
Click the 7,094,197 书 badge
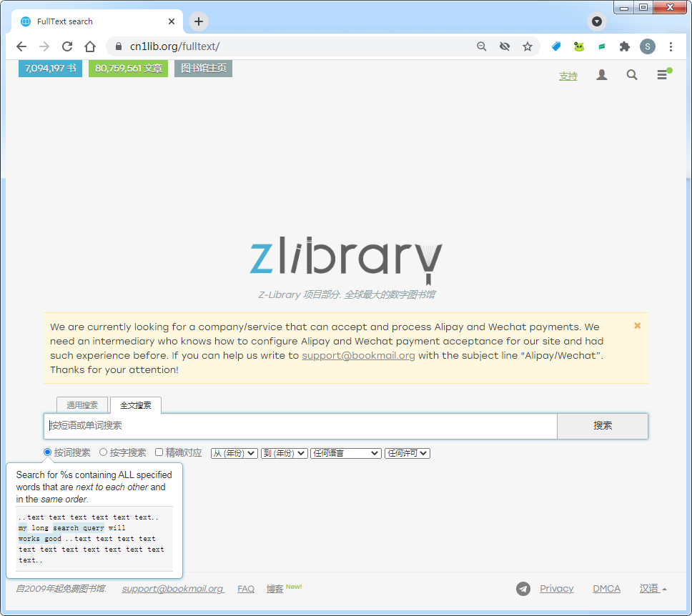[50, 69]
